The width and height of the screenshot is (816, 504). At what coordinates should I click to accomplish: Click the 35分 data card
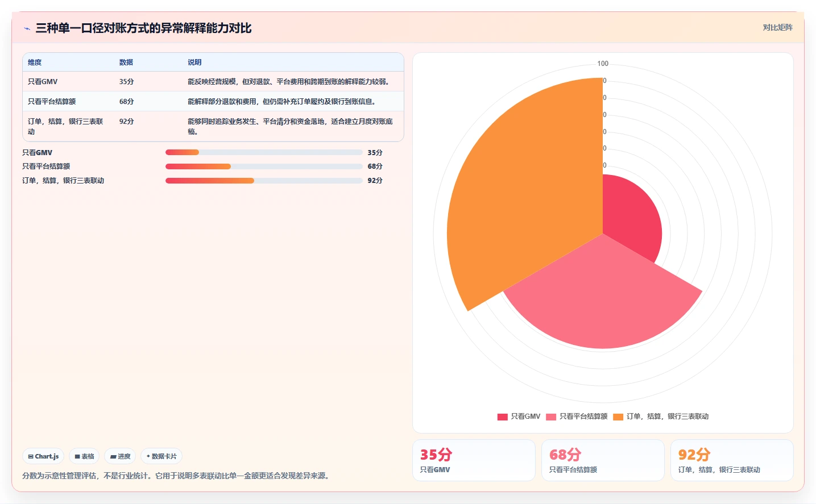click(x=474, y=460)
